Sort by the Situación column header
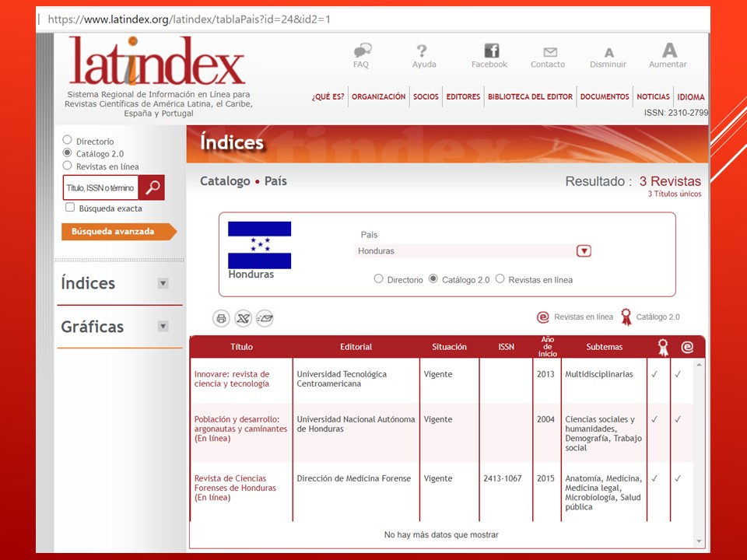 [x=449, y=347]
